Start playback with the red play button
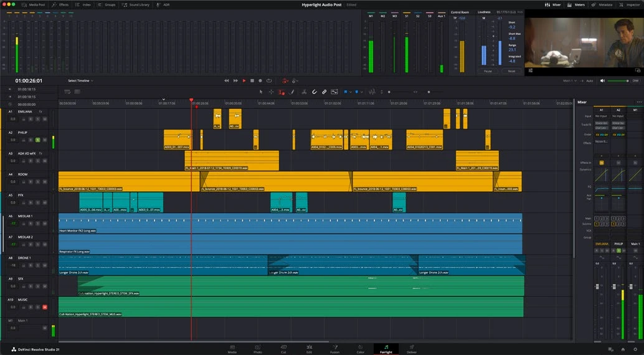The width and height of the screenshot is (644, 355). (244, 81)
